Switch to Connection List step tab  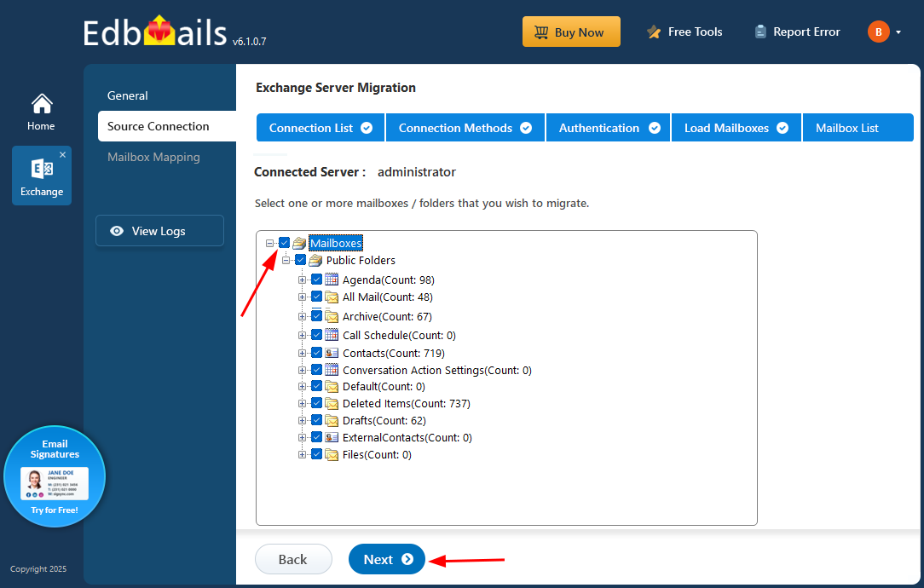click(321, 128)
